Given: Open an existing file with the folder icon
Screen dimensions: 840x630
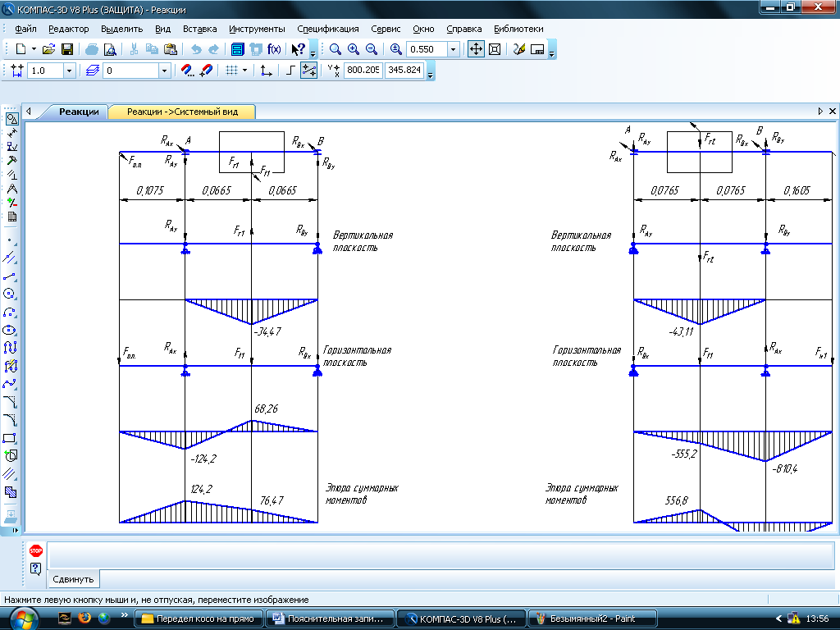Looking at the screenshot, I should click(x=49, y=49).
